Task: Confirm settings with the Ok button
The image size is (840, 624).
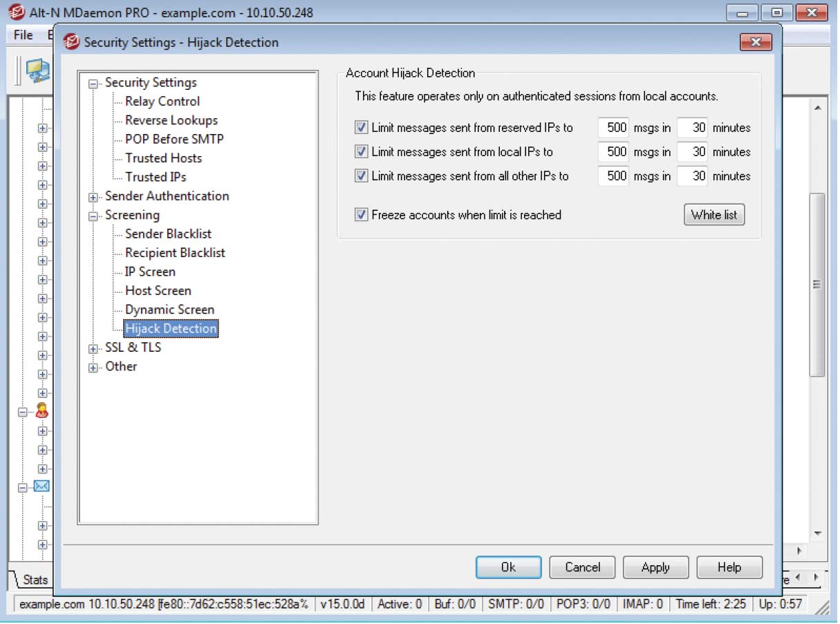Action: point(508,567)
